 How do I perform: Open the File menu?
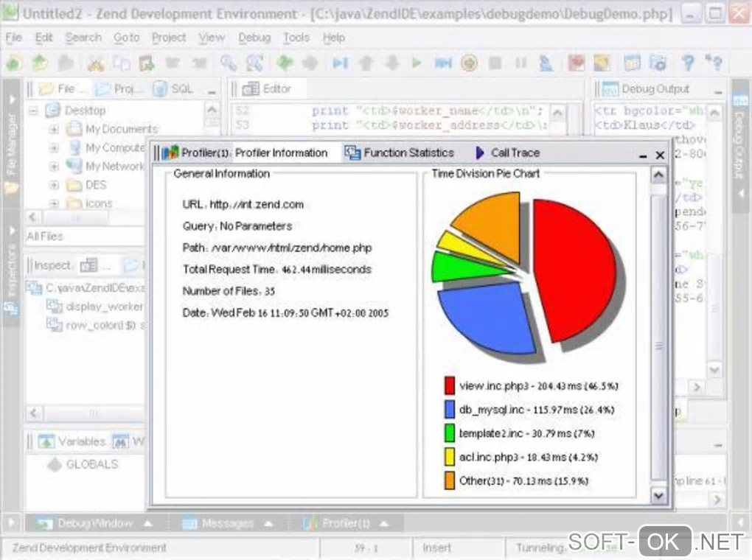tap(14, 38)
